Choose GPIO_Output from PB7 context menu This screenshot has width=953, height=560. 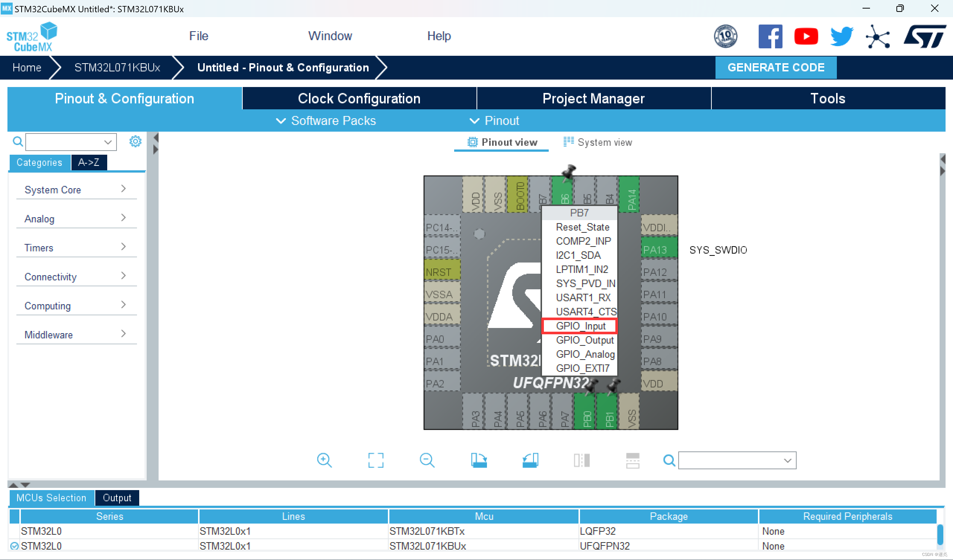(x=584, y=340)
